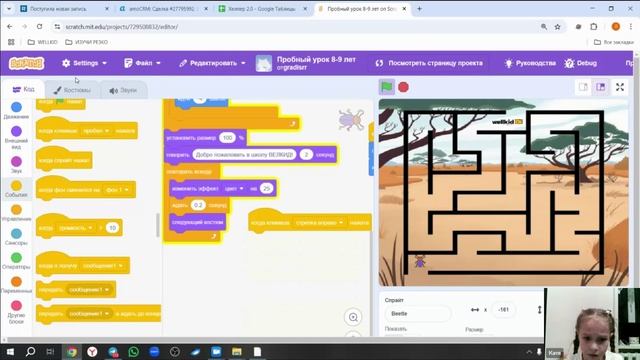640x360 pixels.
Task: Reload the browser page
Action: (x=40, y=27)
